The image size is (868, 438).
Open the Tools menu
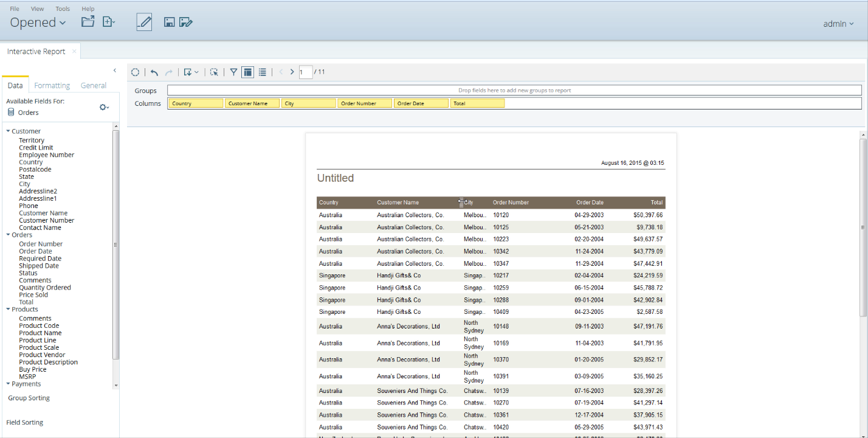click(63, 9)
